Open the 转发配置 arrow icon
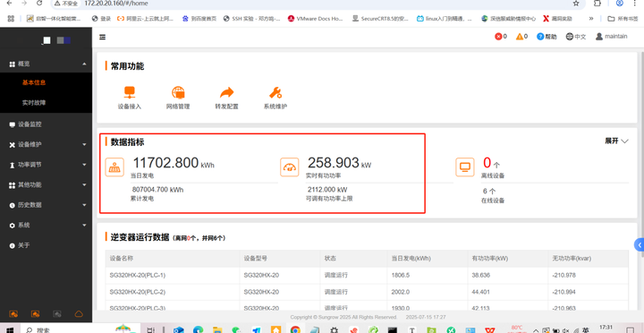The image size is (644, 333). click(x=226, y=92)
